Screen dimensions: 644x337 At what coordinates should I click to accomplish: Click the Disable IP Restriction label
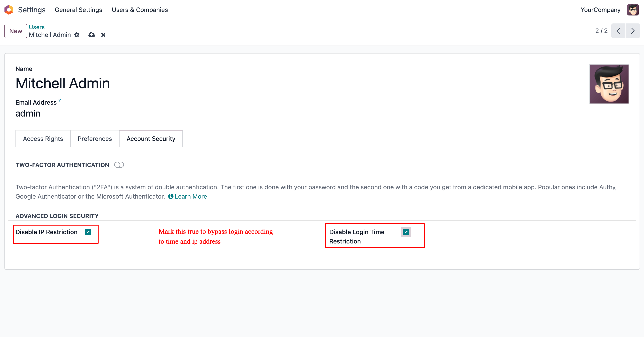click(x=46, y=232)
